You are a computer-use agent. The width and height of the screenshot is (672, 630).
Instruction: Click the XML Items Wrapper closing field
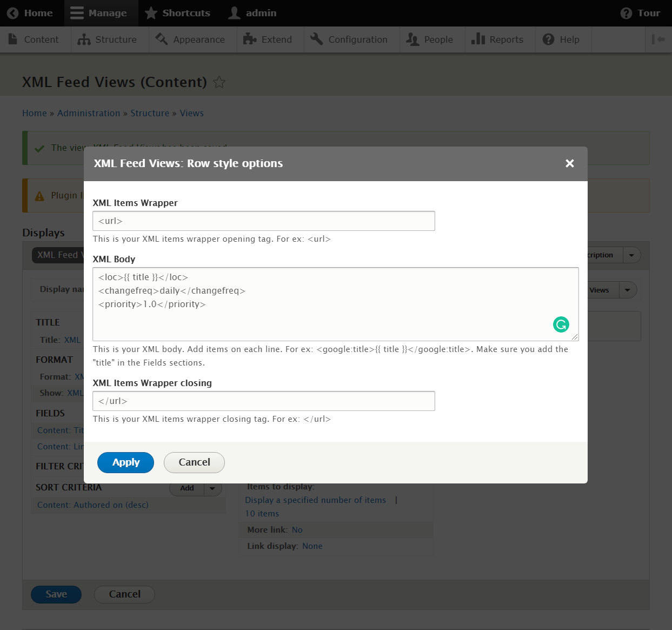[x=264, y=401]
